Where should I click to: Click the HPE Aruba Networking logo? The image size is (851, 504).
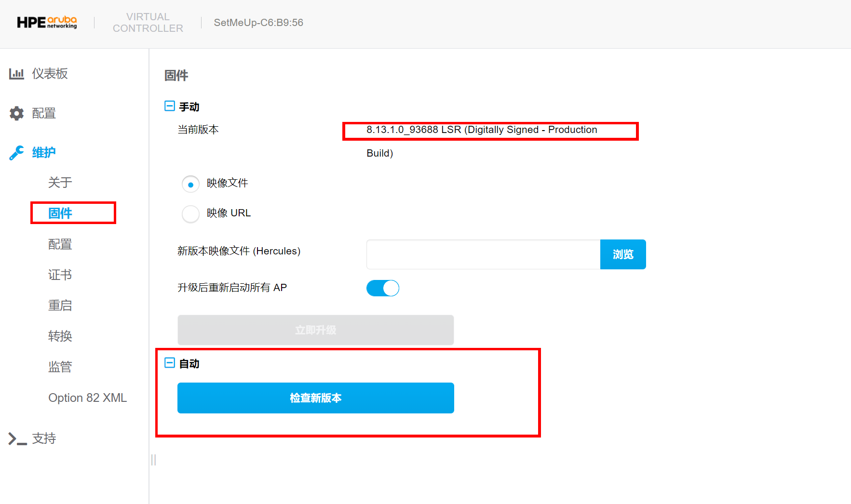coord(46,22)
